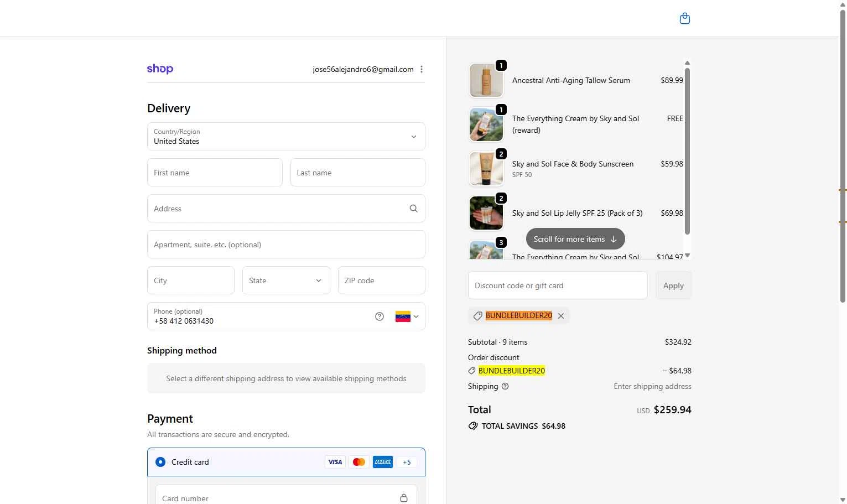Click the $259.94 total amount
Image resolution: width=847 pixels, height=504 pixels.
pos(673,410)
